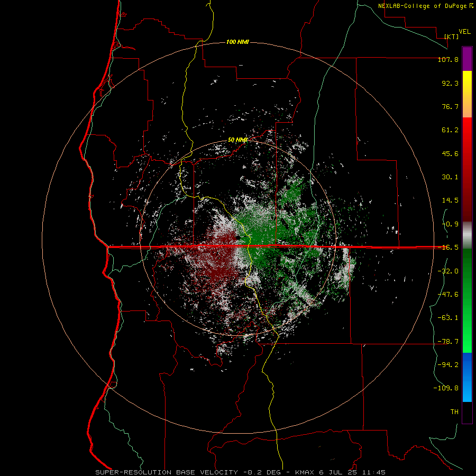
Task: Click the 14.5 scale value
Action: pyautogui.click(x=450, y=200)
